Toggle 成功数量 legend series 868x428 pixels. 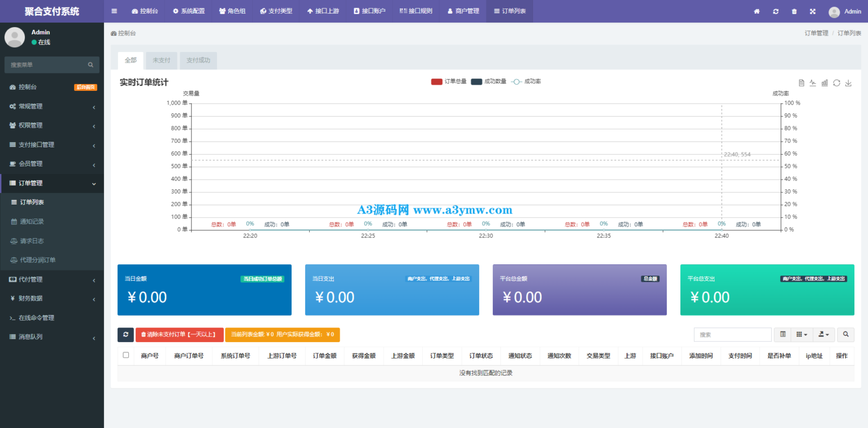[x=488, y=82]
